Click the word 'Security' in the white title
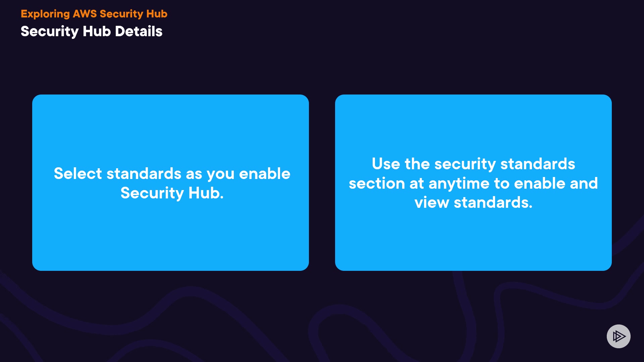 click(50, 32)
